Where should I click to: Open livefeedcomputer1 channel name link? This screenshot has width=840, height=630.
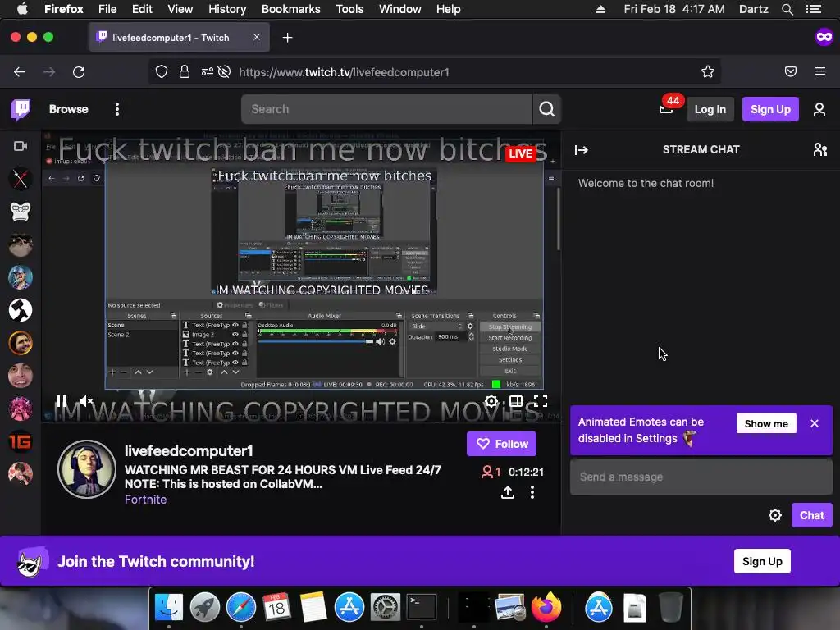click(189, 450)
